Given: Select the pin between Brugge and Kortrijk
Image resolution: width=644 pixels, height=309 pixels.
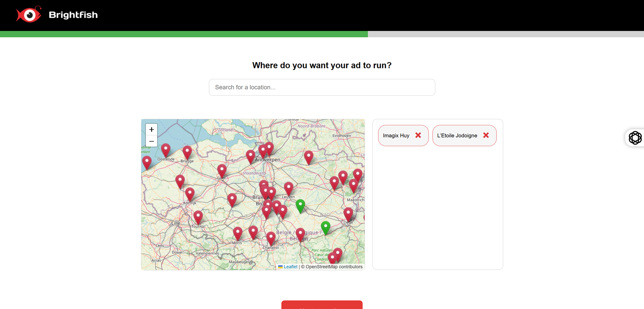Looking at the screenshot, I should pos(180,182).
